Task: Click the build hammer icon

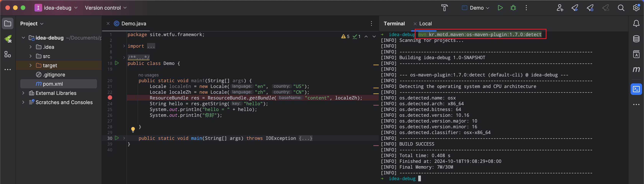Action: [444, 8]
